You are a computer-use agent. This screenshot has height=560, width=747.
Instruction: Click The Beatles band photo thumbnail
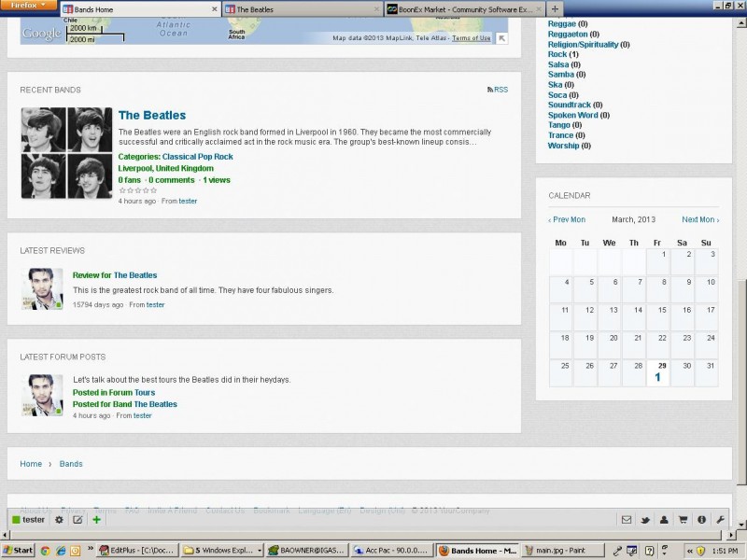click(x=66, y=153)
